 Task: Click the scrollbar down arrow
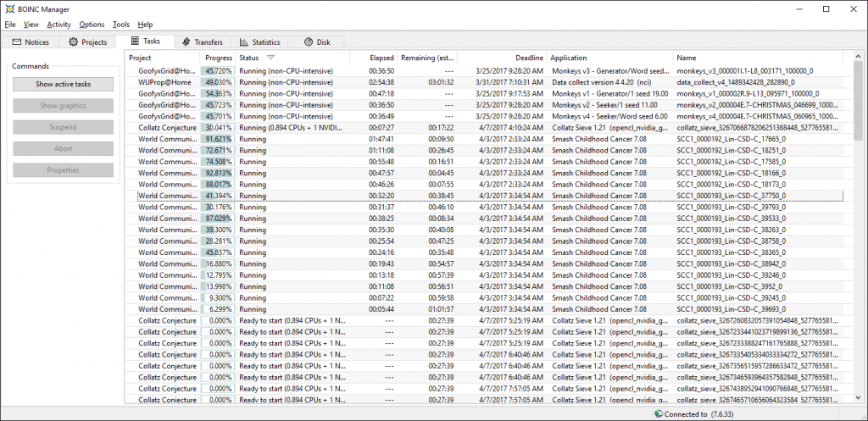point(858,397)
